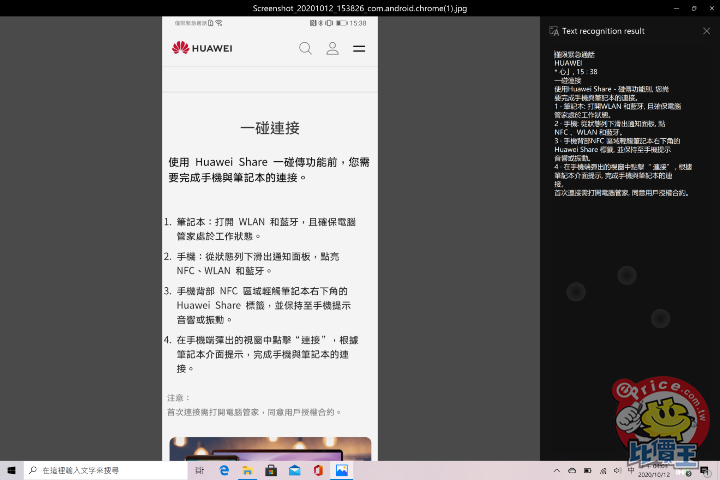Click the volume speaker tray icon

point(618,470)
